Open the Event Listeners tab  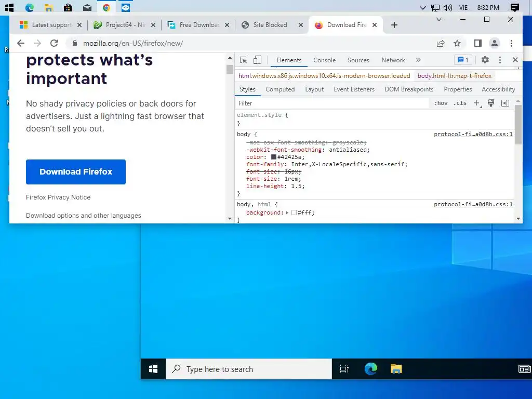coord(354,89)
